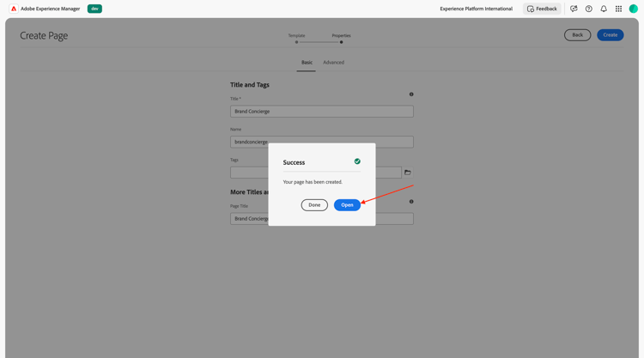The image size is (644, 358).
Task: Open the AI assistant chat icon
Action: (574, 9)
